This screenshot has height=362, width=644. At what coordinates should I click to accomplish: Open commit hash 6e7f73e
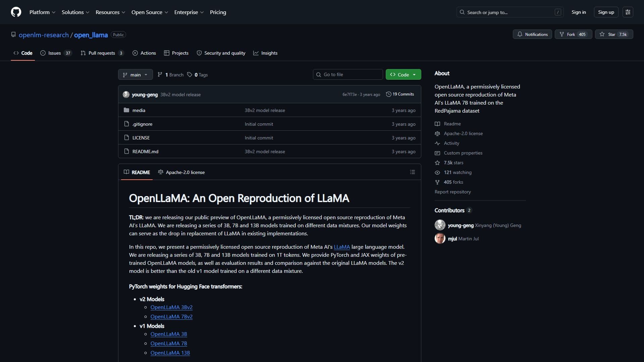[x=350, y=95]
